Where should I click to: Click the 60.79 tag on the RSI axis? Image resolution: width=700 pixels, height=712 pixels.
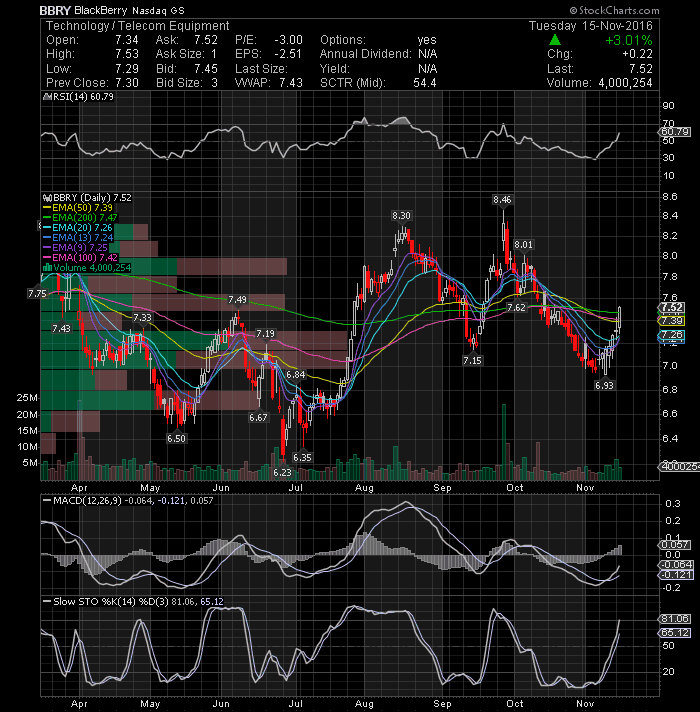[x=675, y=132]
